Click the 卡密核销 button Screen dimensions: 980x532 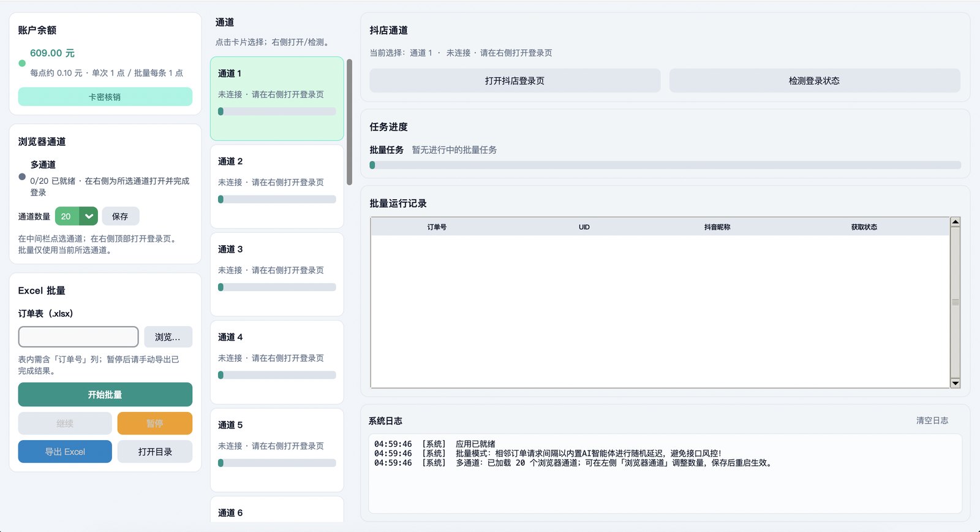click(105, 97)
